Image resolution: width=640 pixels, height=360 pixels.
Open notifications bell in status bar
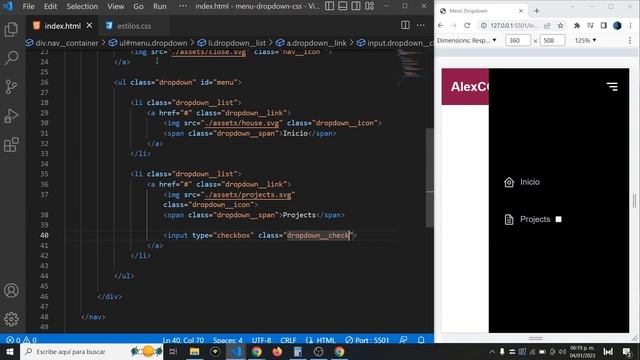pos(421,340)
